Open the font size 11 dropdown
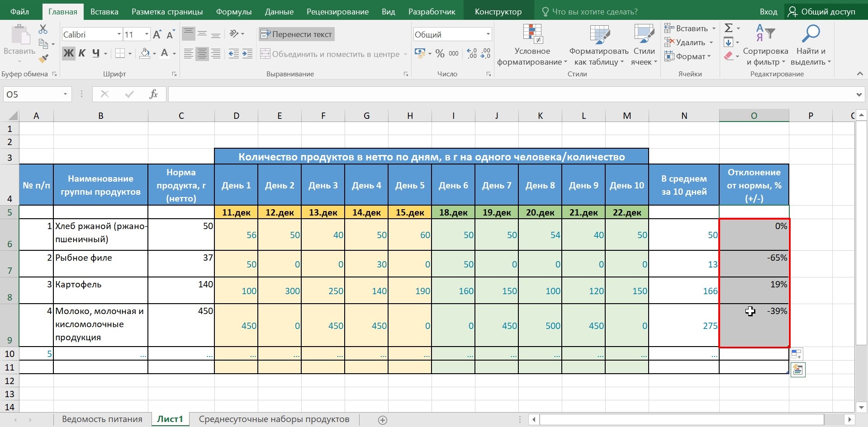Image resolution: width=868 pixels, height=427 pixels. tap(146, 34)
